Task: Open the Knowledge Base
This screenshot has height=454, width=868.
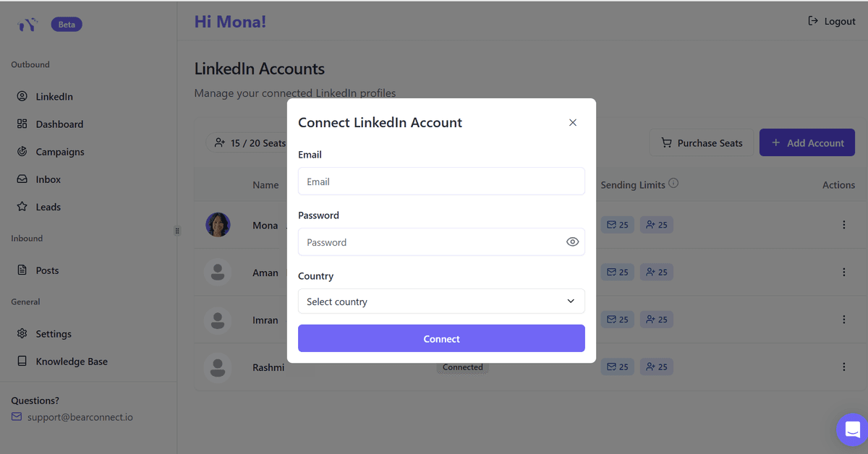Action: coord(72,361)
